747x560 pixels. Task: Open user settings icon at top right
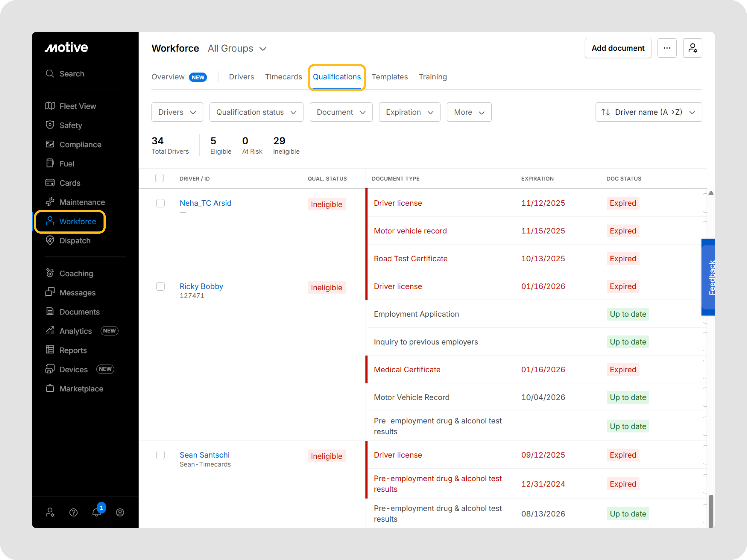[692, 48]
